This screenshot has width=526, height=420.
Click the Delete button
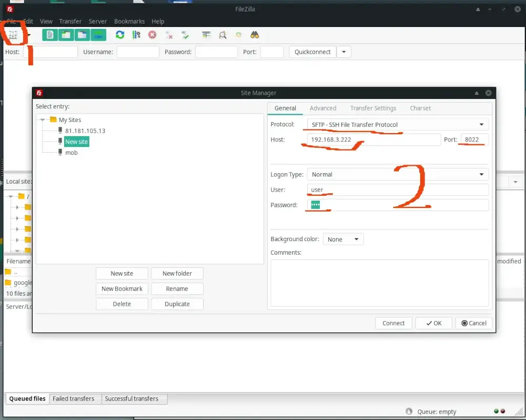coord(122,304)
